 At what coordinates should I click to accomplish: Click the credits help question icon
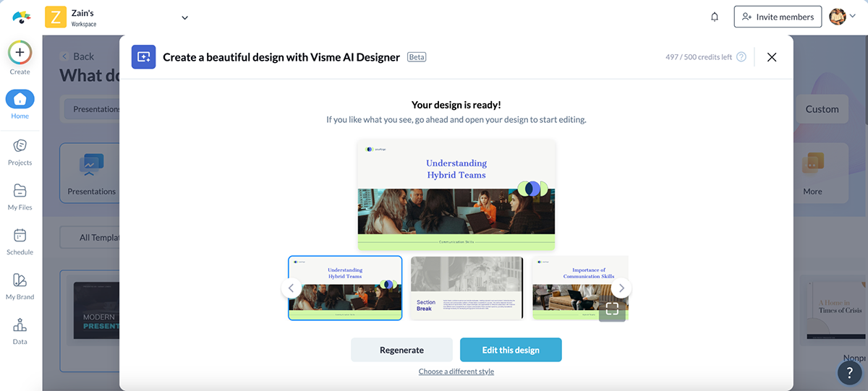click(x=741, y=57)
